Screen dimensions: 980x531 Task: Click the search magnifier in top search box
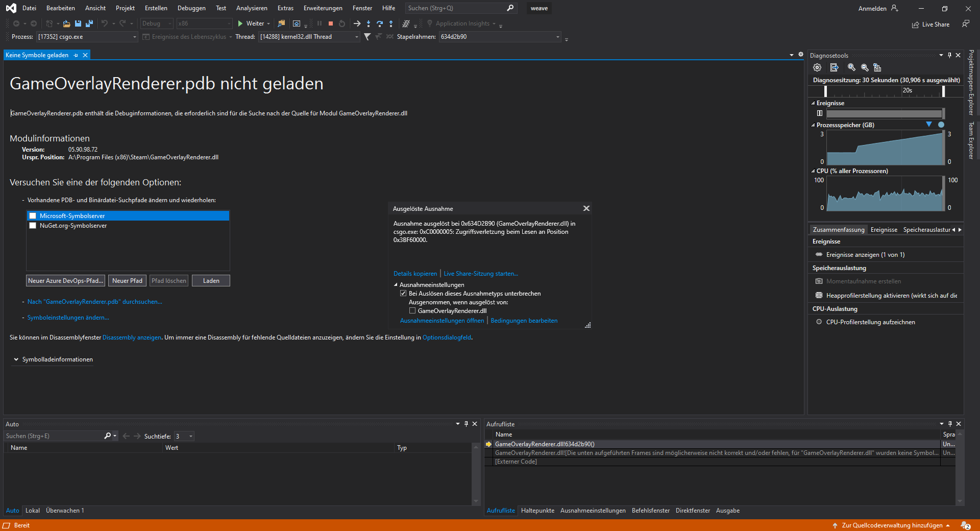(510, 8)
